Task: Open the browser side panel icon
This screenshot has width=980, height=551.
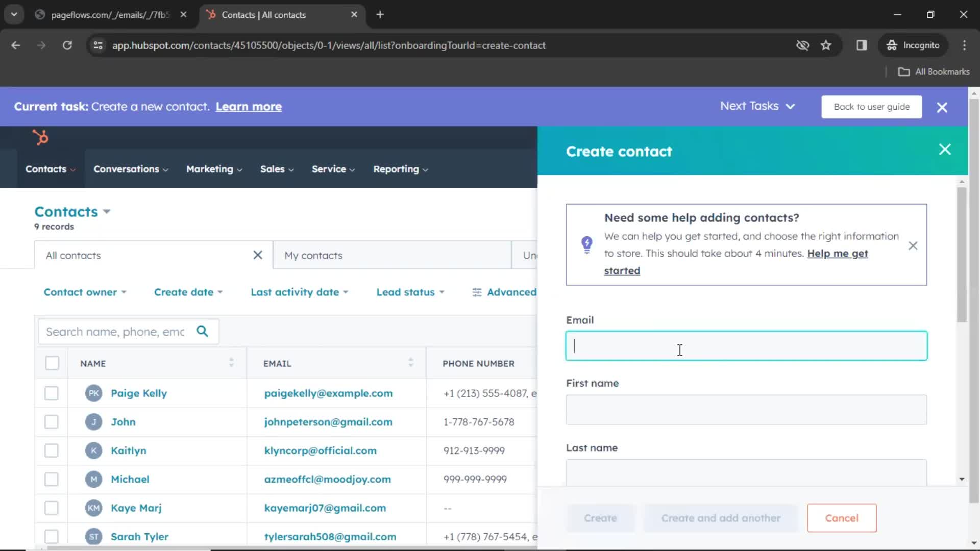Action: (x=862, y=45)
